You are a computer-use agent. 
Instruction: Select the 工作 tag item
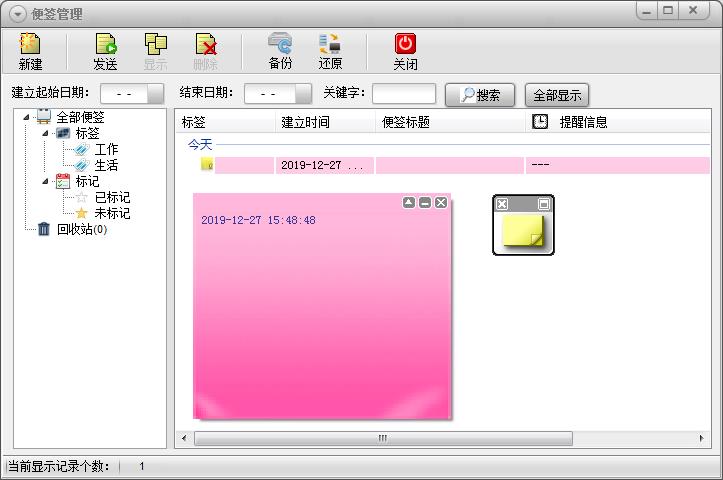[107, 149]
